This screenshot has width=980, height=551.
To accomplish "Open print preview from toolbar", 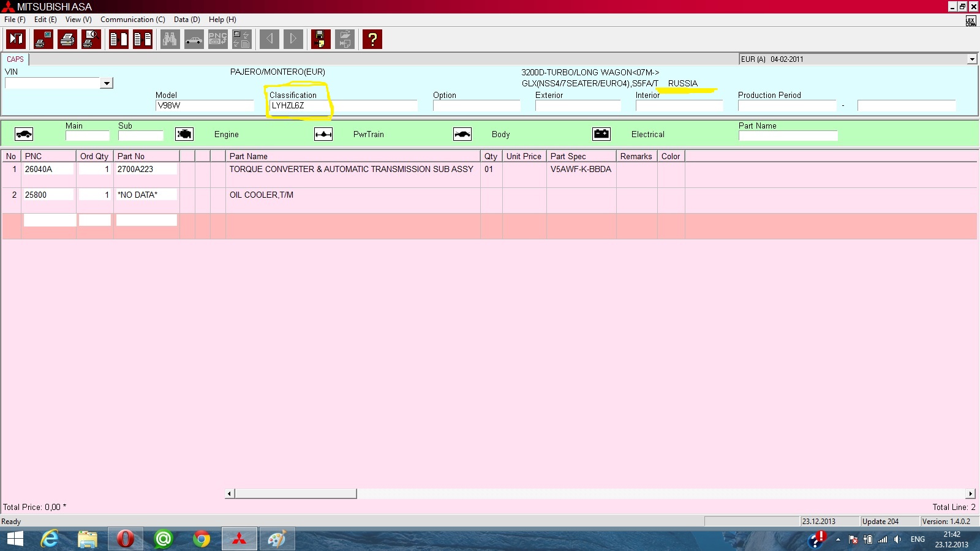I will (x=91, y=40).
